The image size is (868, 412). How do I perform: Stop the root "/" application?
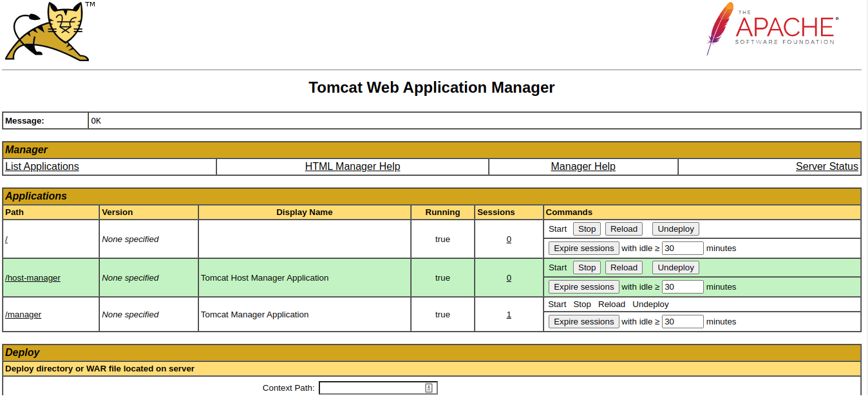[587, 229]
